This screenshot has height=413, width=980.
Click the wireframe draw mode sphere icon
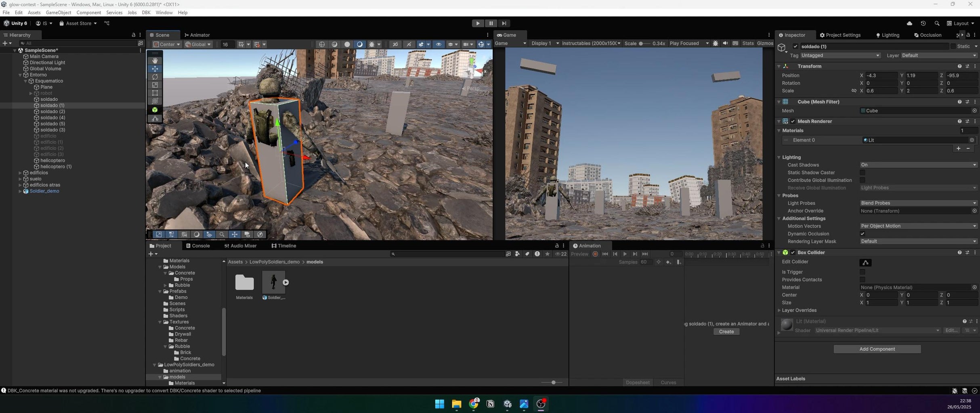[x=322, y=44]
